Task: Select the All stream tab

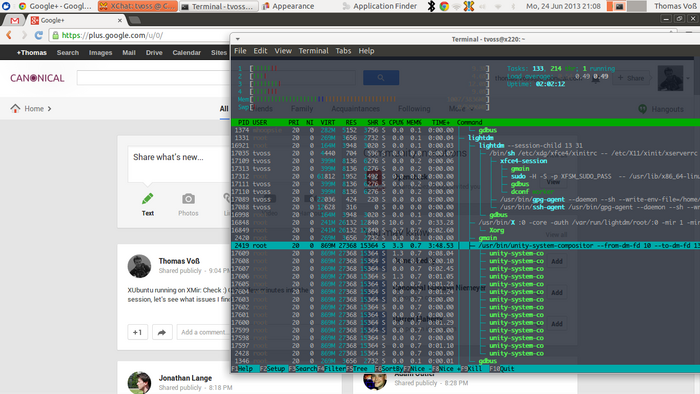Action: [x=224, y=109]
